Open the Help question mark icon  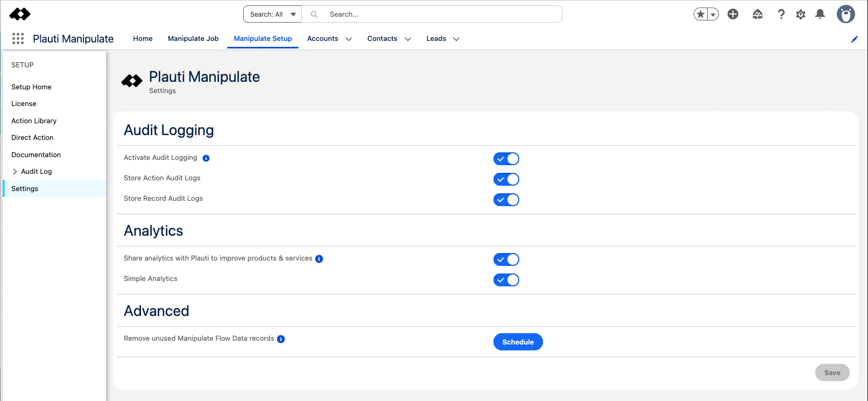pos(781,15)
